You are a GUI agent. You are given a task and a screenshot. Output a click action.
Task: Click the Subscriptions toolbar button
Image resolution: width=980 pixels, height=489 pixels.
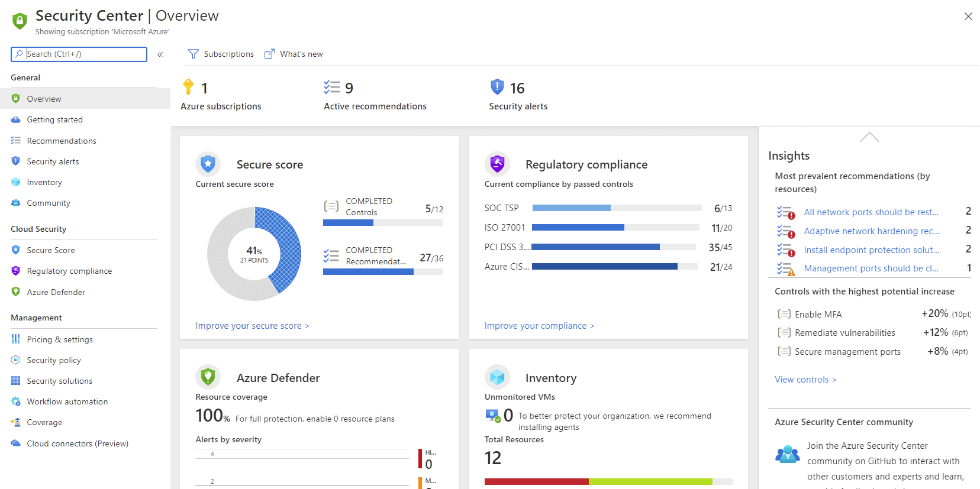coord(221,54)
